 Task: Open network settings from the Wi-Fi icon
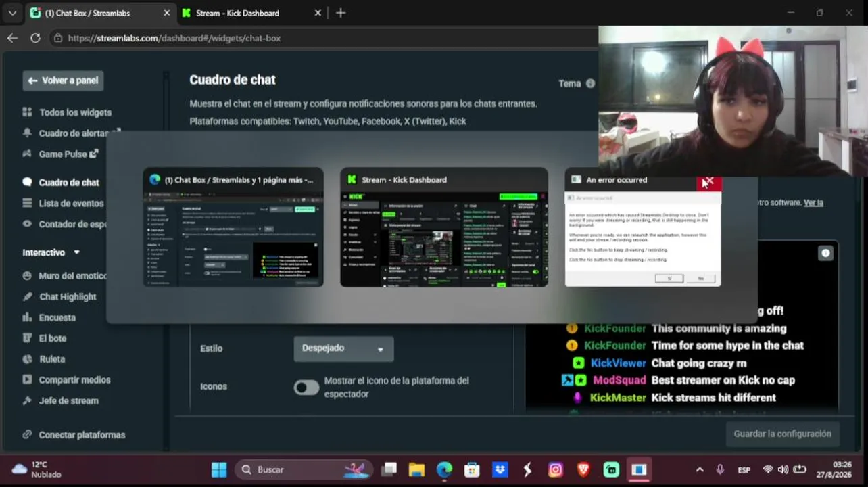point(768,469)
